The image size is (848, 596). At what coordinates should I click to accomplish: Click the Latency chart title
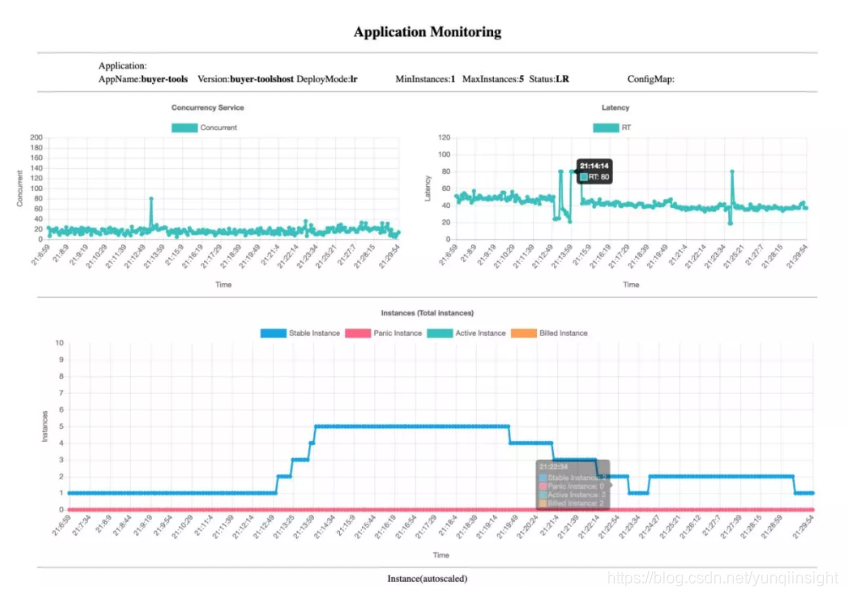pos(615,108)
